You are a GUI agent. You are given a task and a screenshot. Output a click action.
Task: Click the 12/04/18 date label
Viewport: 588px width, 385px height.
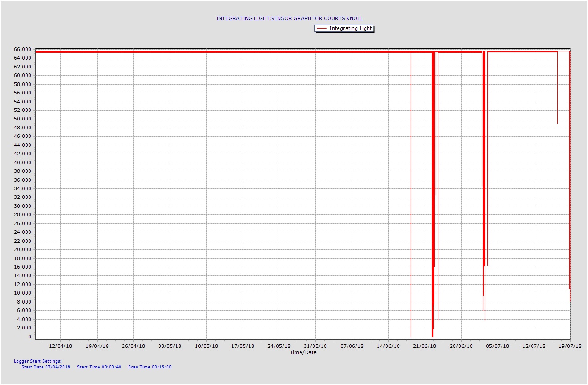(60, 346)
